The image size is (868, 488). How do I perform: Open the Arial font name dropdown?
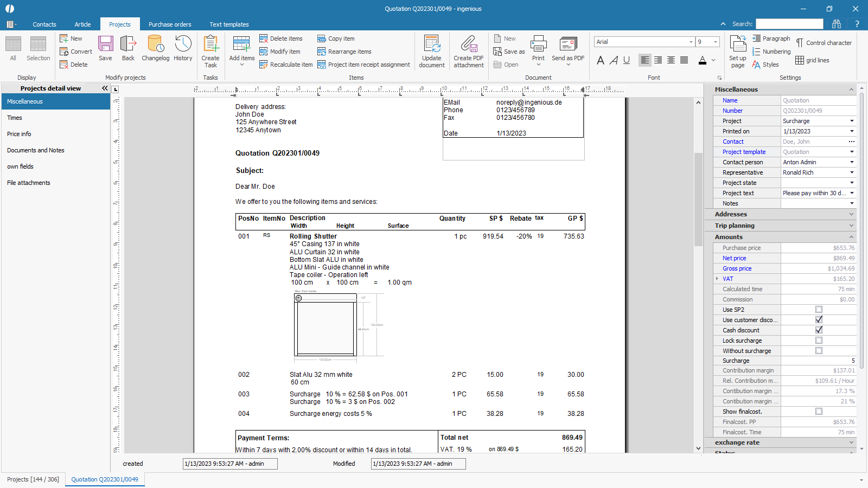691,42
